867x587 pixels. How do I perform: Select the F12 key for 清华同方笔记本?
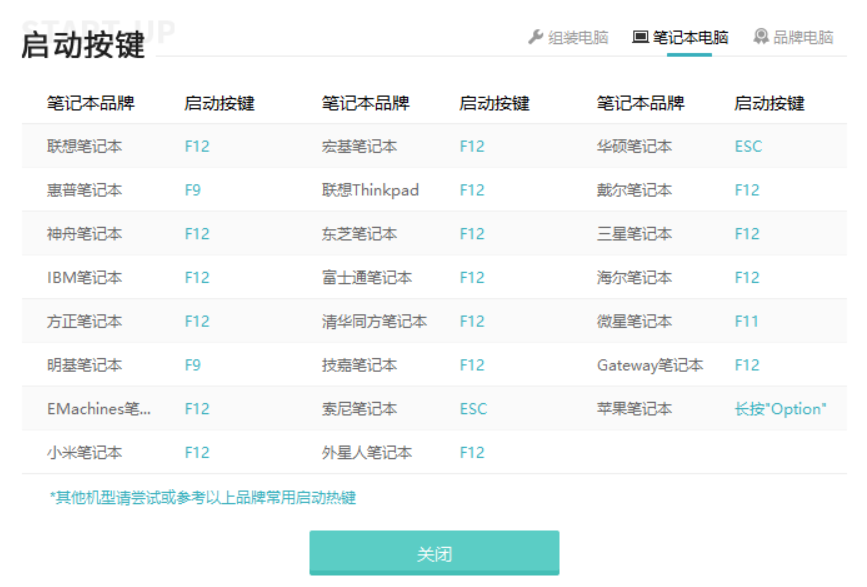472,321
